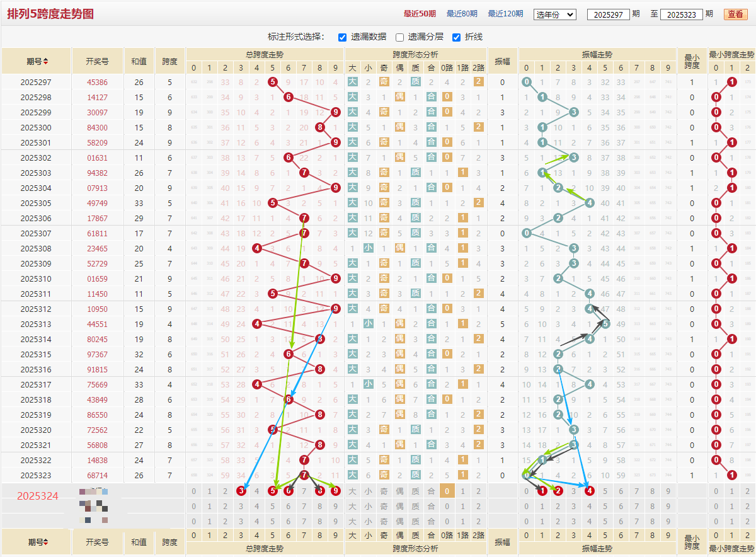Select span 8 in the 2025324 row

click(x=320, y=491)
